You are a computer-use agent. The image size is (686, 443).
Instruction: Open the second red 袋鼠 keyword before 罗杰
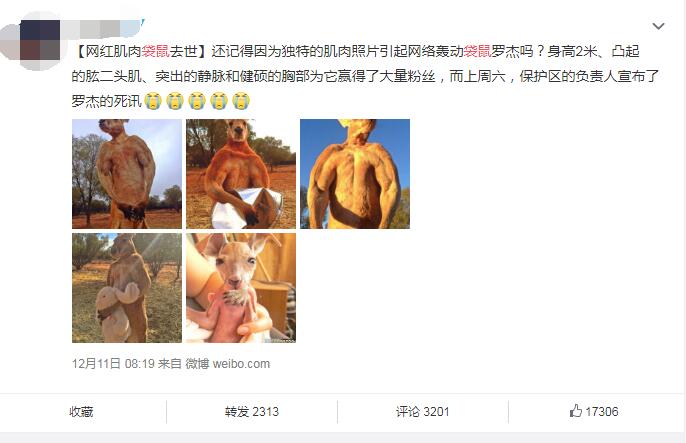click(477, 52)
